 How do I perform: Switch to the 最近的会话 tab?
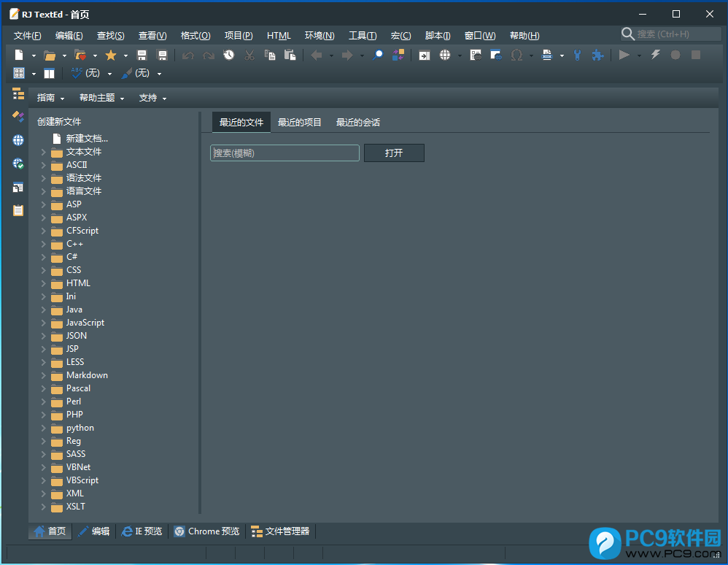[358, 122]
